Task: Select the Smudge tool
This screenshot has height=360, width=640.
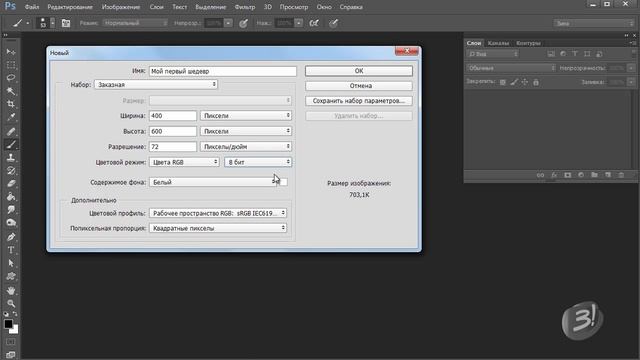Action: (11, 209)
